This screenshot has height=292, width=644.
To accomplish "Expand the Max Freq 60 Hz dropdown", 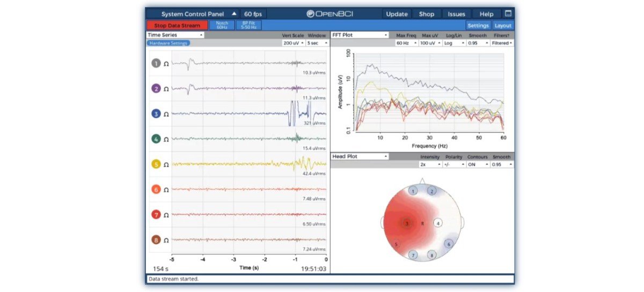I will point(406,43).
